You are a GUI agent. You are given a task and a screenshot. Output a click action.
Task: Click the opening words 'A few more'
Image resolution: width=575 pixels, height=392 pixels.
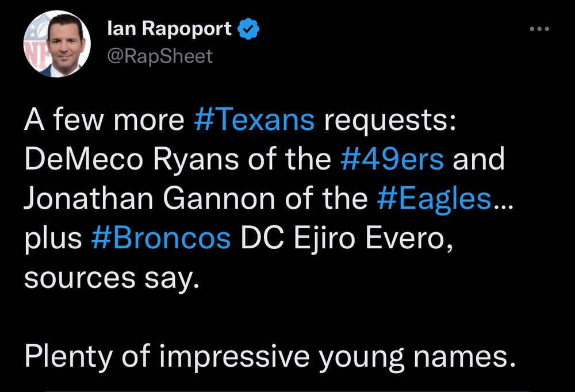[x=104, y=120]
